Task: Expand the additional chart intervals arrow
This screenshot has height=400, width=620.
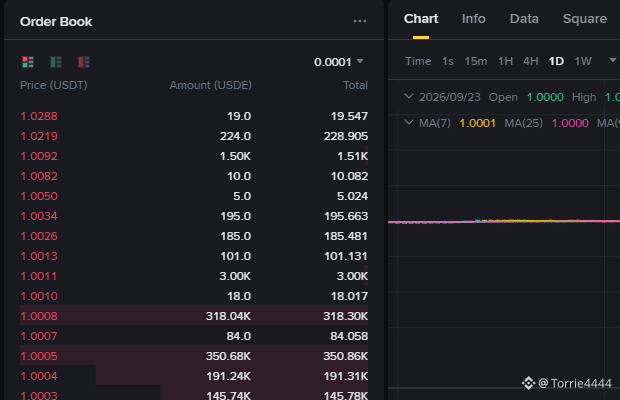Action: [x=612, y=60]
